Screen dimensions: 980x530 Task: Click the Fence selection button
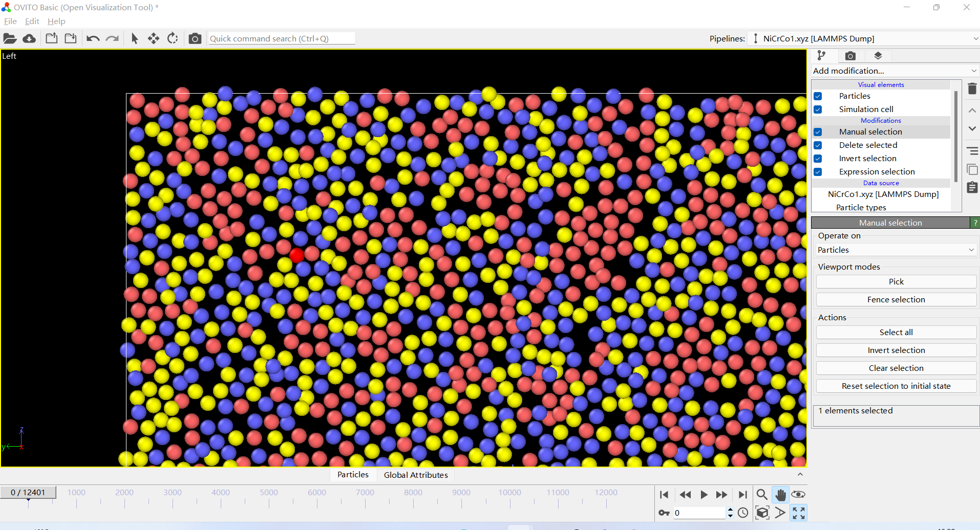coord(896,299)
